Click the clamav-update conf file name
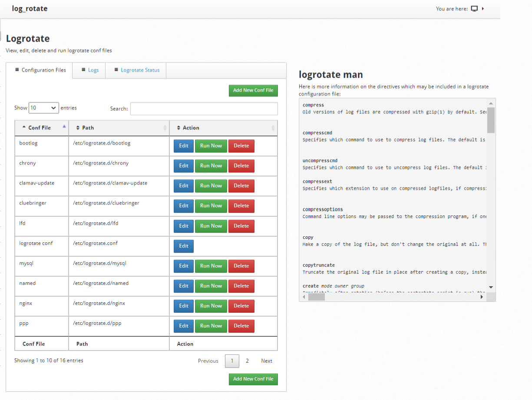 coord(37,183)
